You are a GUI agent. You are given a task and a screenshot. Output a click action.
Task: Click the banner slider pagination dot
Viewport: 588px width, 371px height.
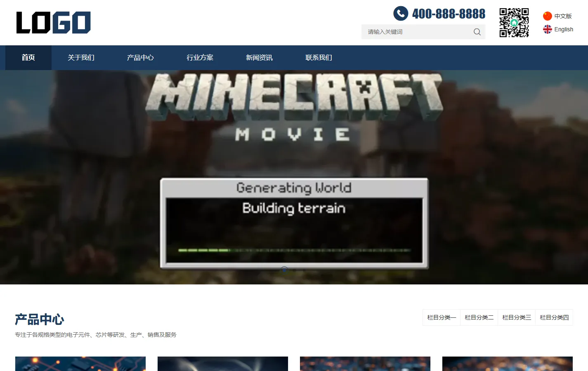click(284, 270)
